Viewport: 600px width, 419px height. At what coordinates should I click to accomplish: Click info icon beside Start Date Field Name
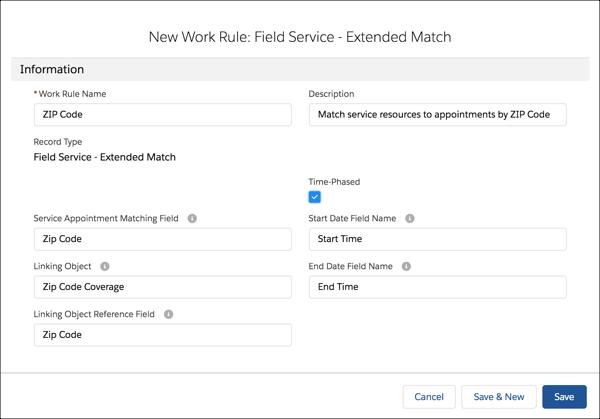point(410,218)
